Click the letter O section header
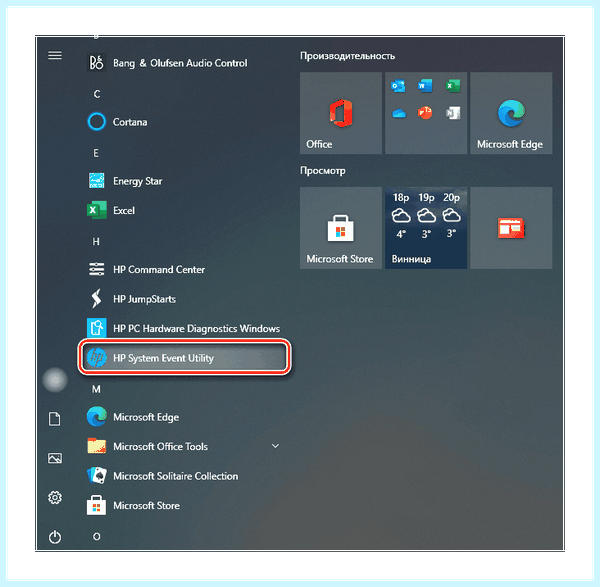Screen dimensions: 600x587 point(96,536)
